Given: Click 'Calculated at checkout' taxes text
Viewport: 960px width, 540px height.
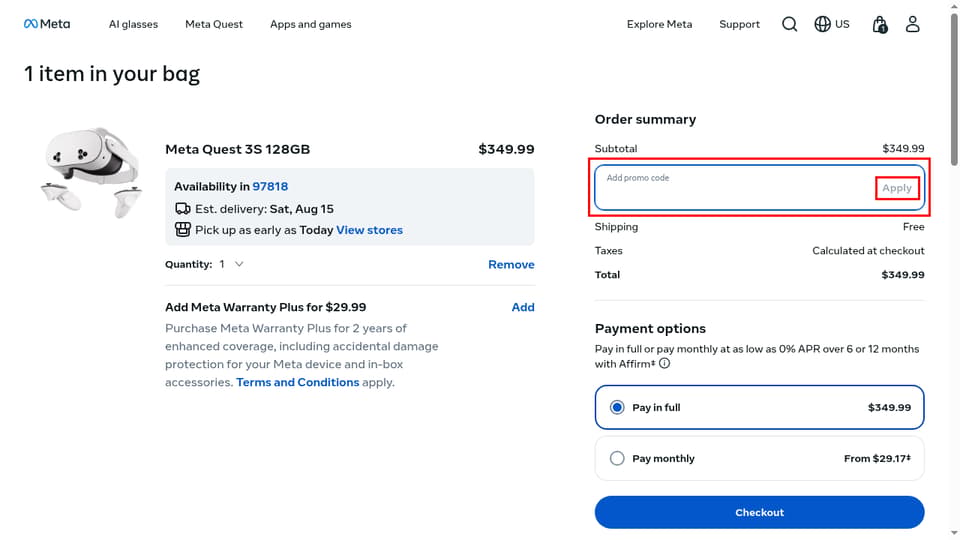Looking at the screenshot, I should point(868,250).
